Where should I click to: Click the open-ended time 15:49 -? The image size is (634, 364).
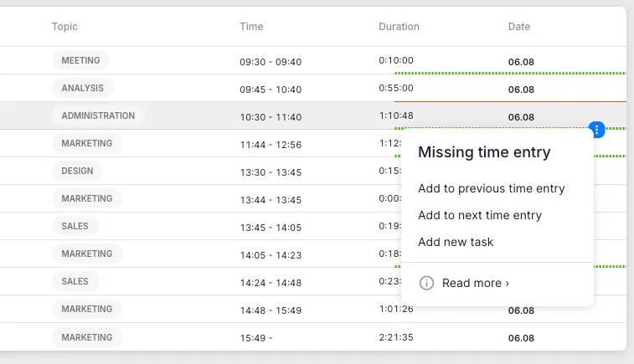(256, 338)
